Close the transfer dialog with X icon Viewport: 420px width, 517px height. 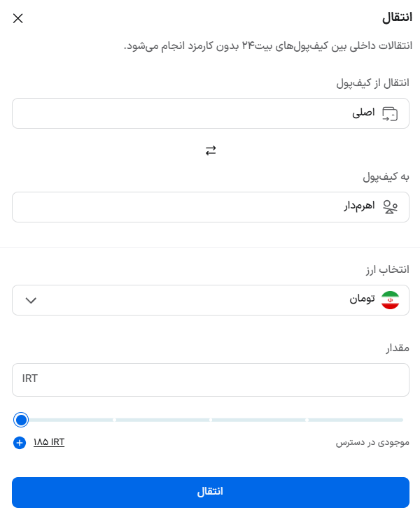click(18, 18)
